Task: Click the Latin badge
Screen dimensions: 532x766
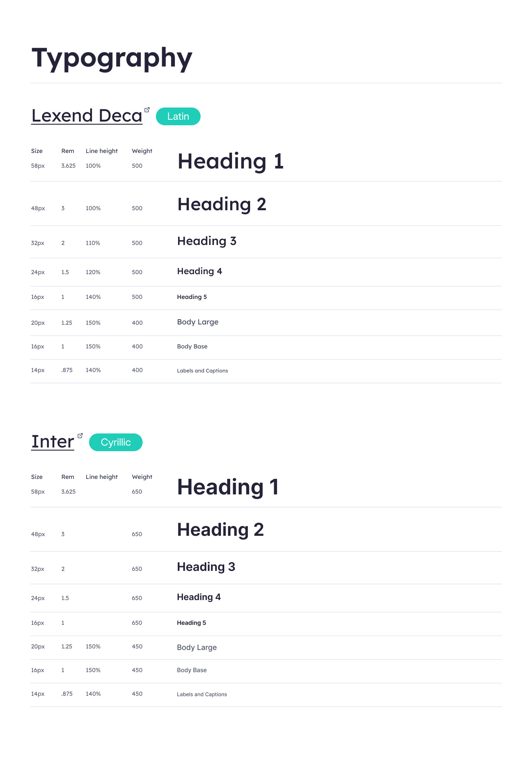Action: tap(178, 116)
